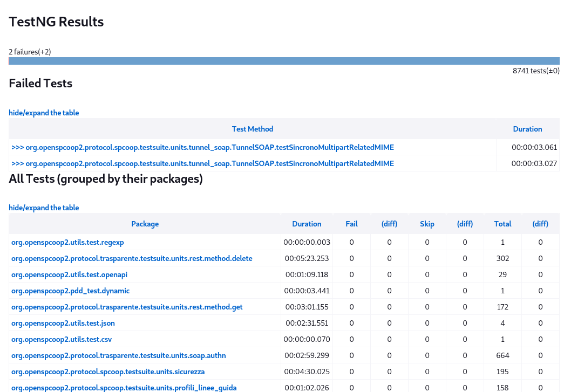
Task: Click total count 302 in rest.method.delete row
Action: tap(502, 258)
